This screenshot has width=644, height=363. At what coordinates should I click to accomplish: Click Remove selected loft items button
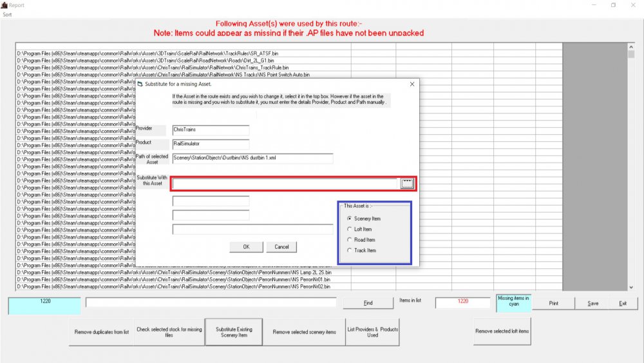(502, 332)
